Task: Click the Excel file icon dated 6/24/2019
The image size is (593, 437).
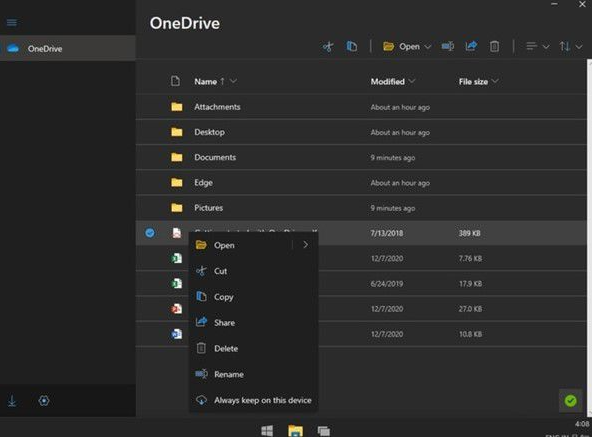Action: [x=177, y=284]
